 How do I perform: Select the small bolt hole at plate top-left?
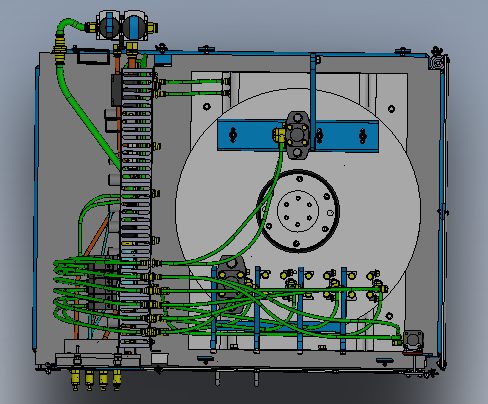click(207, 107)
